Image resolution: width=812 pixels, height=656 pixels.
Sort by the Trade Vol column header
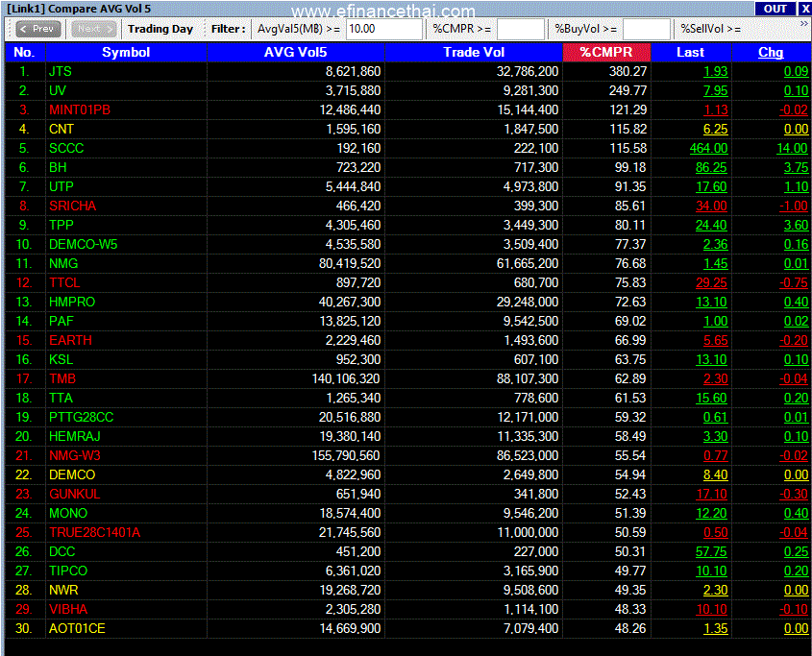[x=474, y=52]
